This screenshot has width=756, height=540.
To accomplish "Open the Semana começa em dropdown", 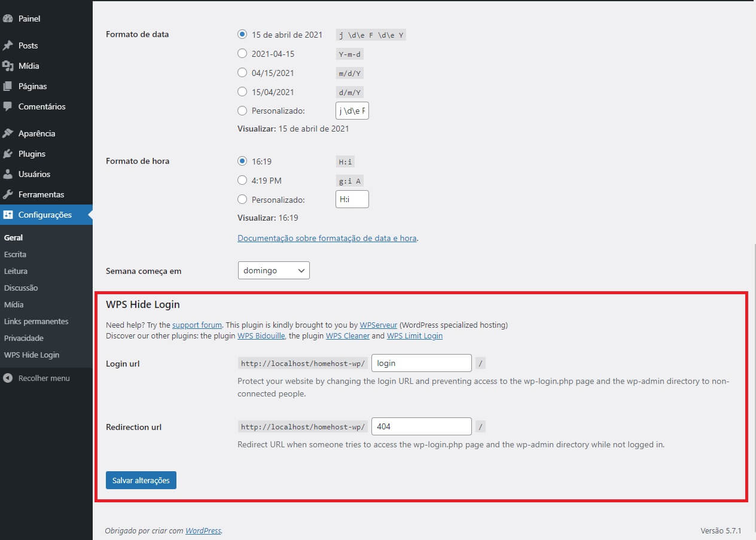I will click(x=273, y=270).
